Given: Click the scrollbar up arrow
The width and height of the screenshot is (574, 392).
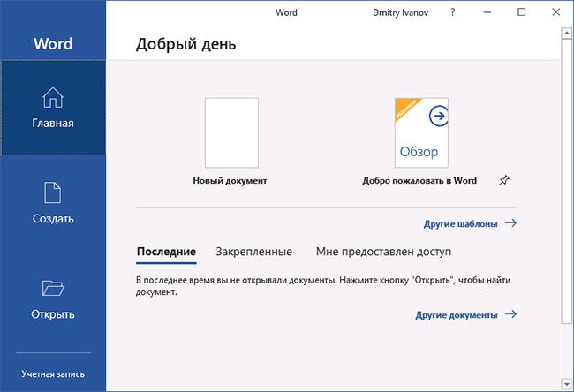Looking at the screenshot, I should [x=567, y=34].
